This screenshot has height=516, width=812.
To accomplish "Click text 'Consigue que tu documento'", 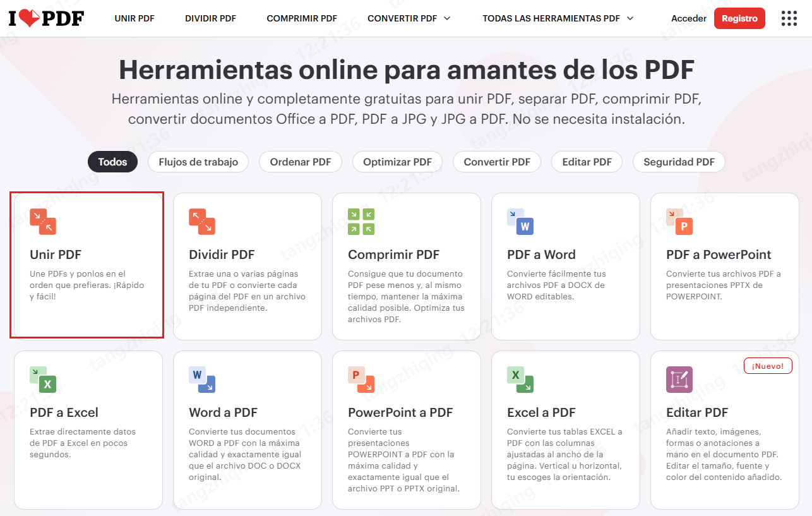I will tap(405, 274).
